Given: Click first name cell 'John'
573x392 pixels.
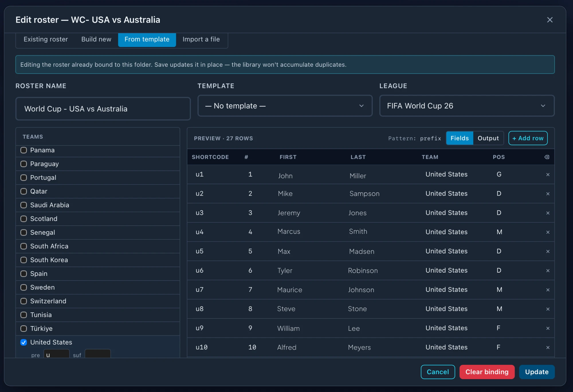Looking at the screenshot, I should (285, 176).
